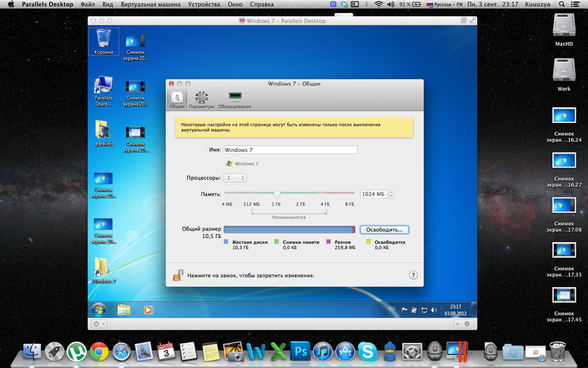Open Photoshop from the Dock
This screenshot has width=588, height=368.
click(299, 352)
